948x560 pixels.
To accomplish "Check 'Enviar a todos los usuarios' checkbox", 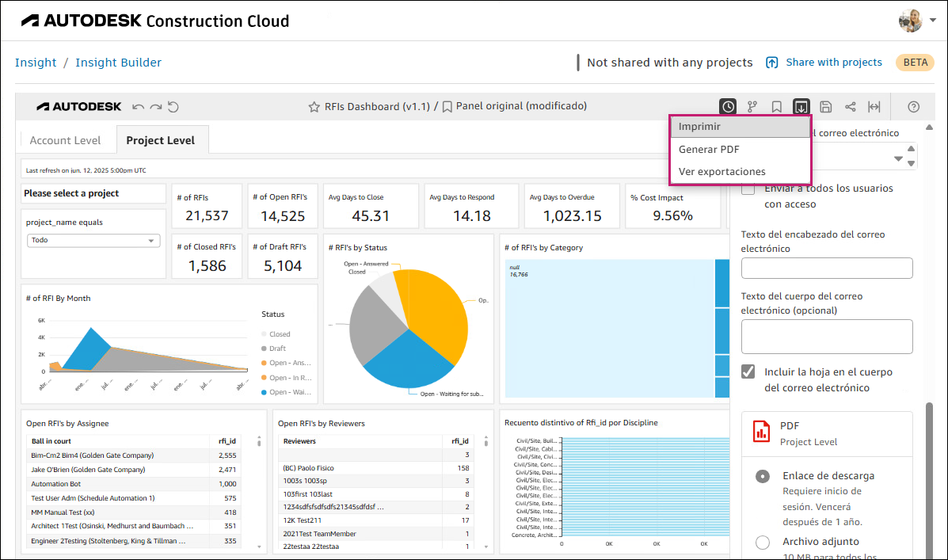I will point(748,189).
